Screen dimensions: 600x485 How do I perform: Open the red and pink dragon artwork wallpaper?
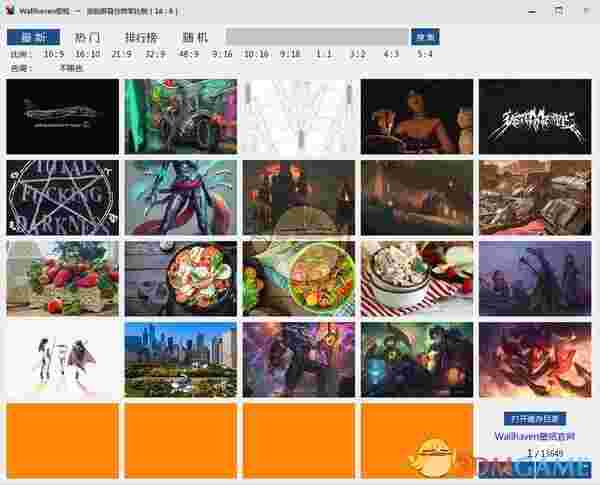click(x=535, y=359)
